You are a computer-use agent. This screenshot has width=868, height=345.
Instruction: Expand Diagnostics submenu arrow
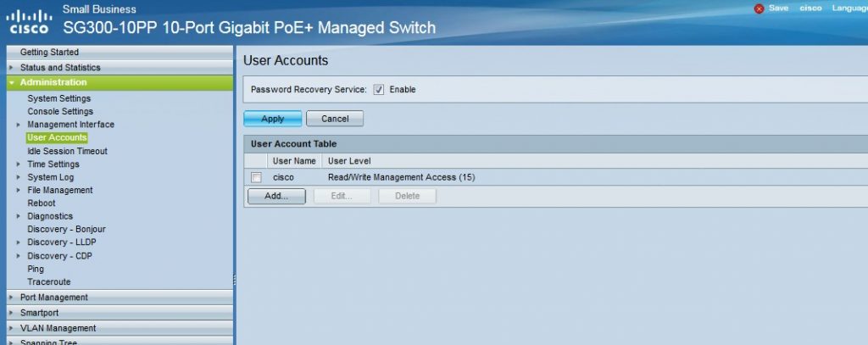coord(19,216)
